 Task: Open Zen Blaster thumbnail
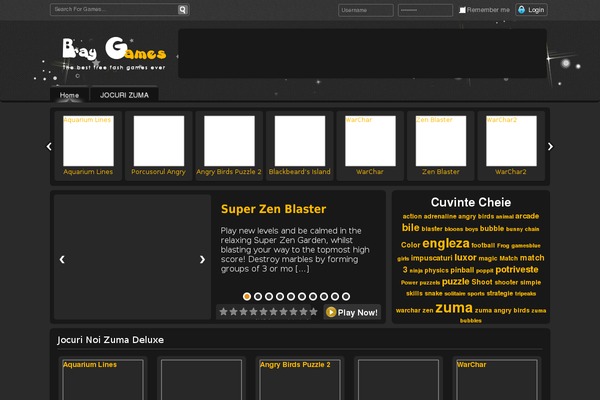(441, 141)
